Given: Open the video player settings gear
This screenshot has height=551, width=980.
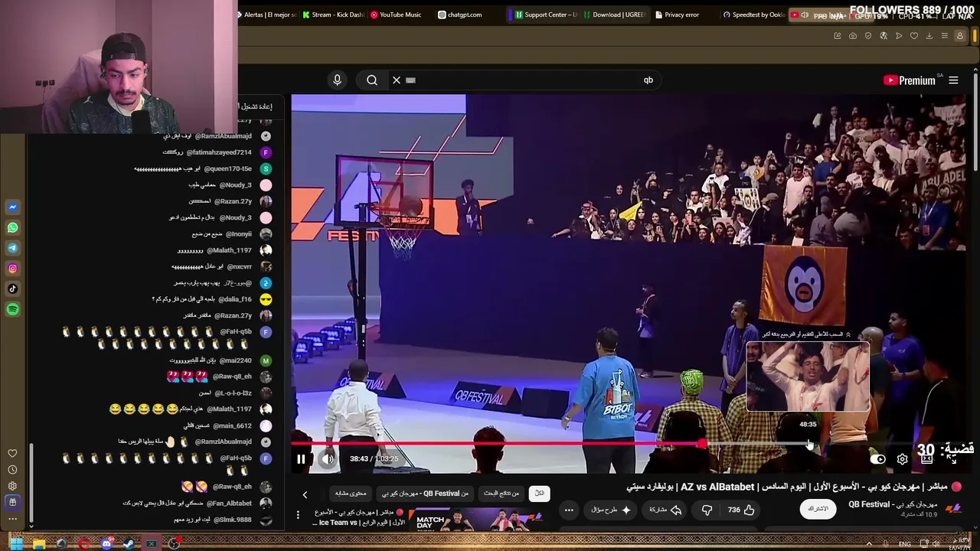Looking at the screenshot, I should [902, 459].
